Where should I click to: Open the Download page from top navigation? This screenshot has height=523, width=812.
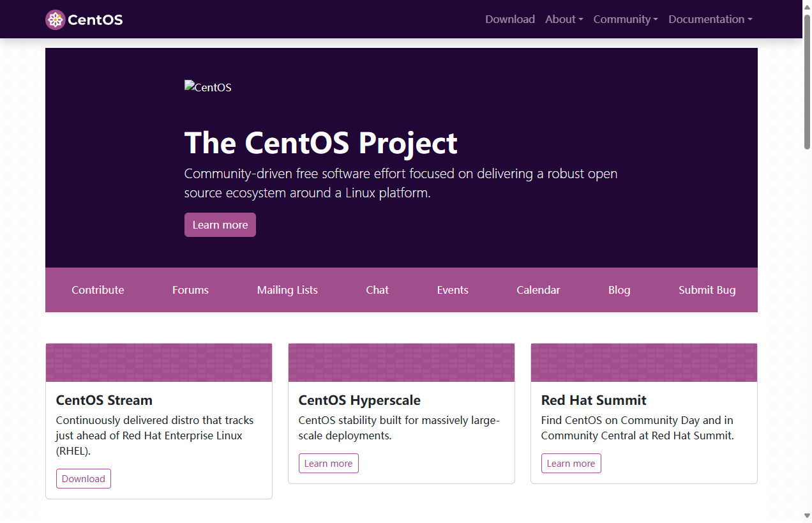(x=510, y=19)
